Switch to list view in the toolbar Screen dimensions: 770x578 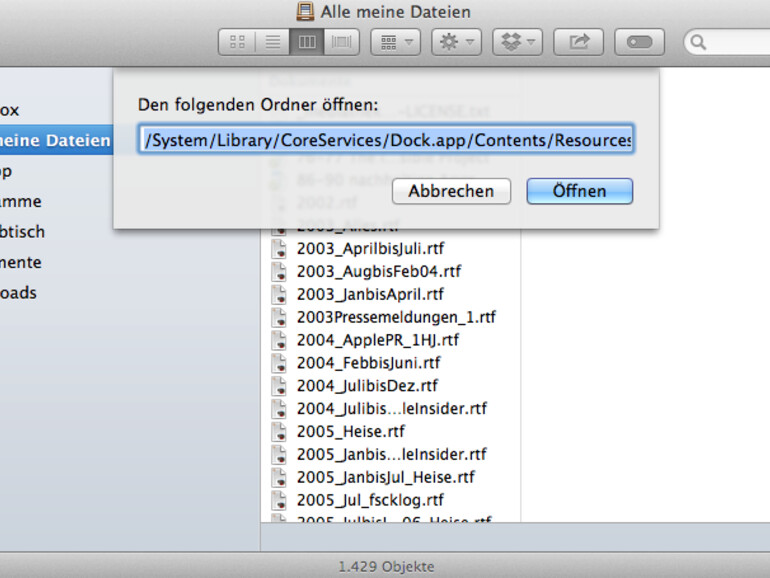pyautogui.click(x=273, y=42)
